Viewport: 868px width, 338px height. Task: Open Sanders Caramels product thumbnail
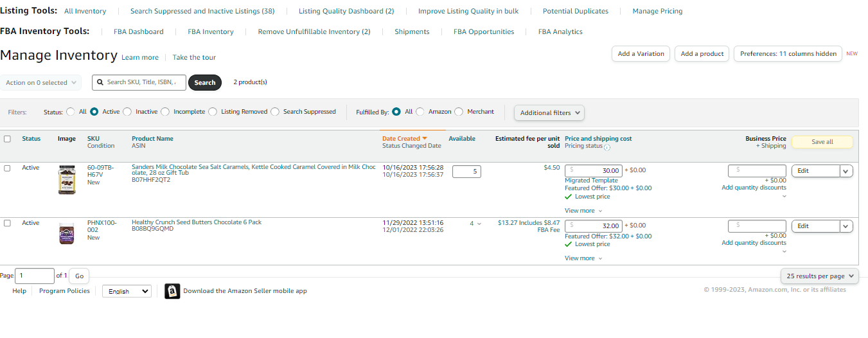[x=67, y=180]
